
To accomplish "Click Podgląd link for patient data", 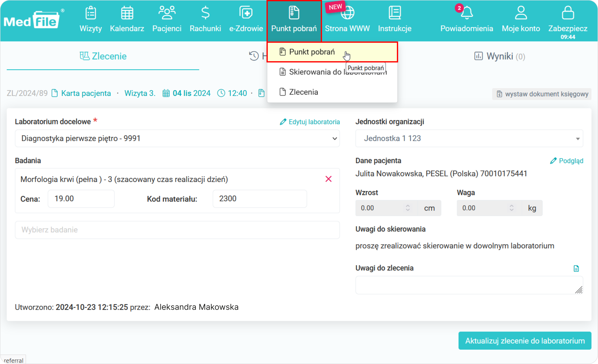I will [567, 161].
